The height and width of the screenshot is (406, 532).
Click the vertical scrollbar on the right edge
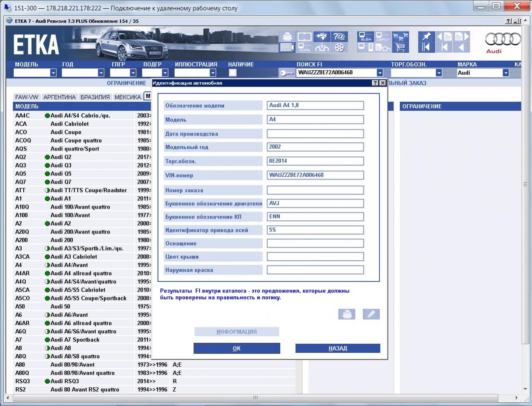click(525, 184)
